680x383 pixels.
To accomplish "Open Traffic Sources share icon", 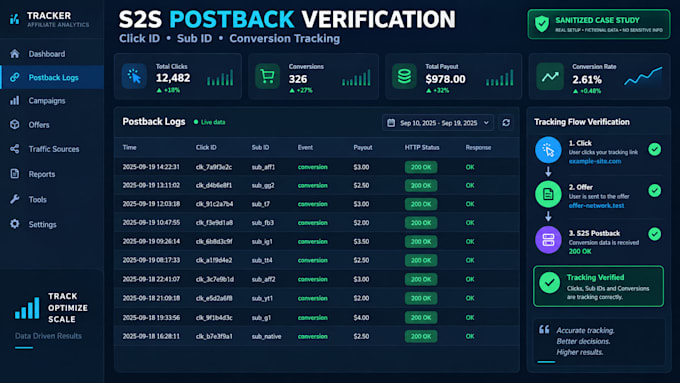I will 15,149.
